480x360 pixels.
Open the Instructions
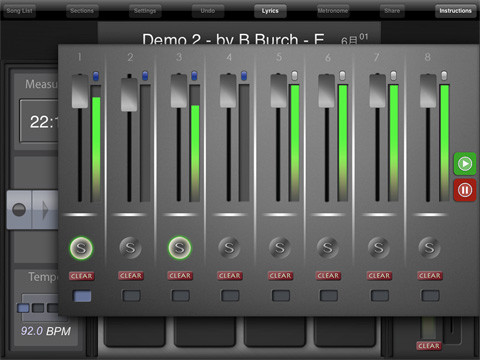click(x=455, y=11)
